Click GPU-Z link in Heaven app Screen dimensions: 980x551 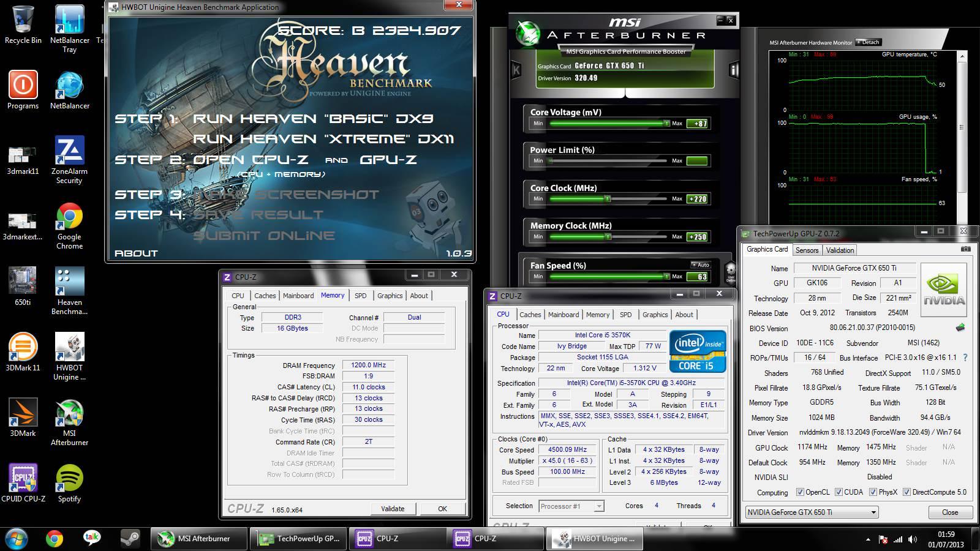click(x=388, y=160)
